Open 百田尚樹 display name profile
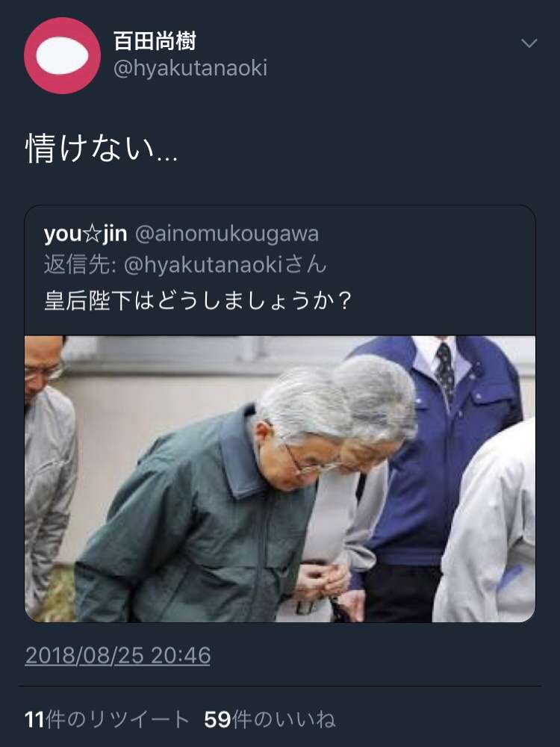This screenshot has height=747, width=560. [x=155, y=41]
